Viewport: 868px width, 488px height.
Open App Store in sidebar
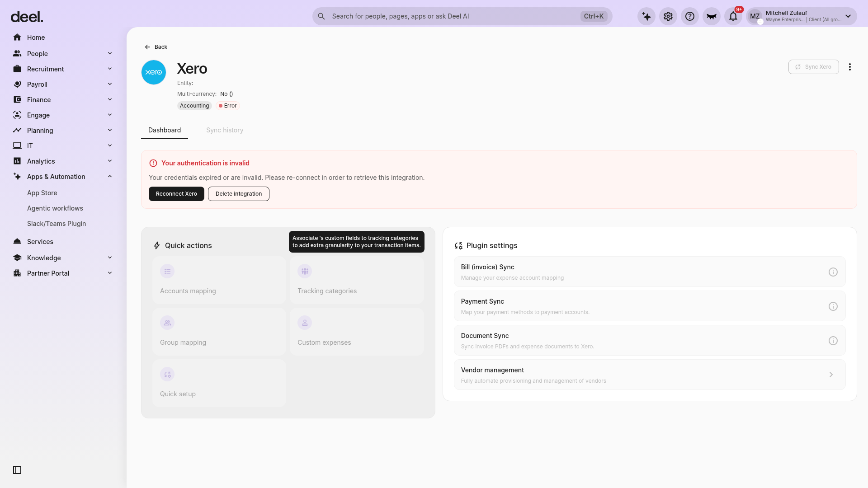(42, 193)
